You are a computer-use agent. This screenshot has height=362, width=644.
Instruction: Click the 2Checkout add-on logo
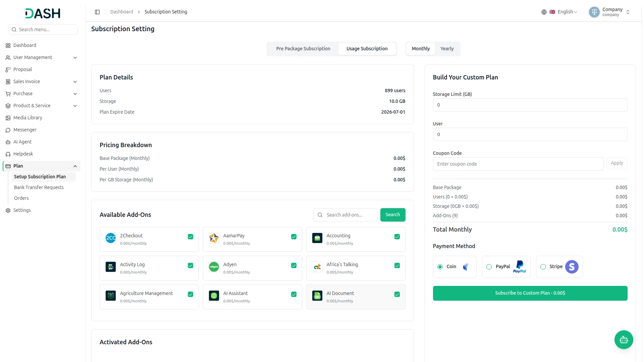point(111,238)
